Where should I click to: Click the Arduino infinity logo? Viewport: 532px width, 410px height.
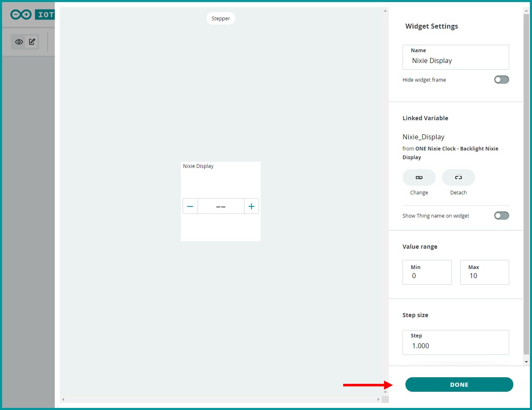(x=21, y=15)
